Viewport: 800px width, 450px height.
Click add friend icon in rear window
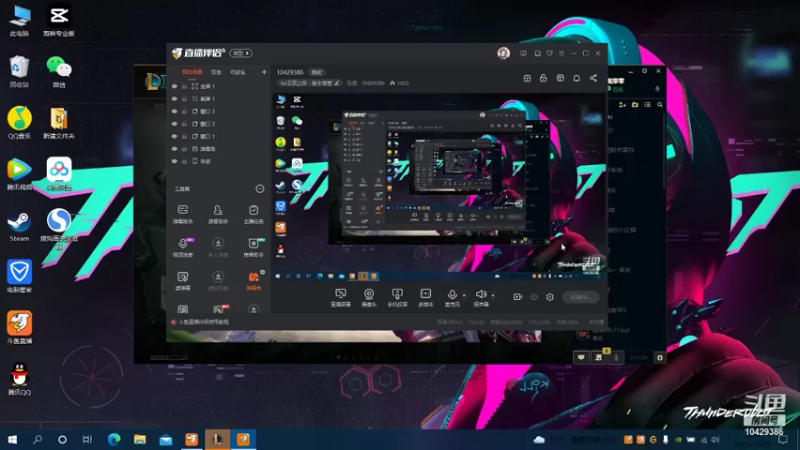pyautogui.click(x=622, y=105)
